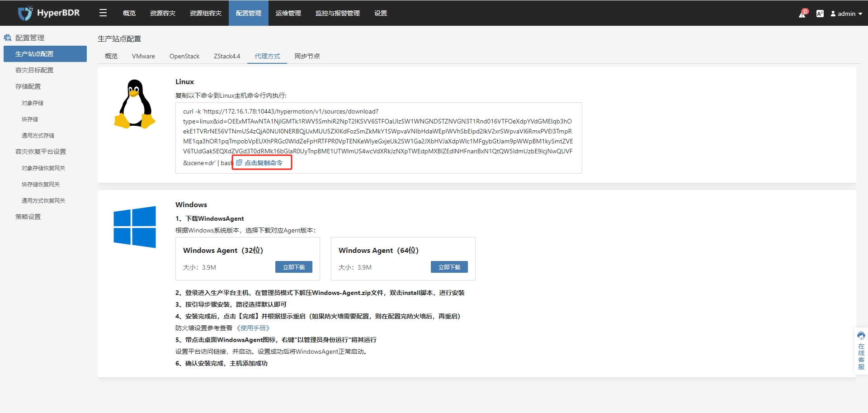Click the 6、确认安装完成 step text
868x413 pixels.
222,363
